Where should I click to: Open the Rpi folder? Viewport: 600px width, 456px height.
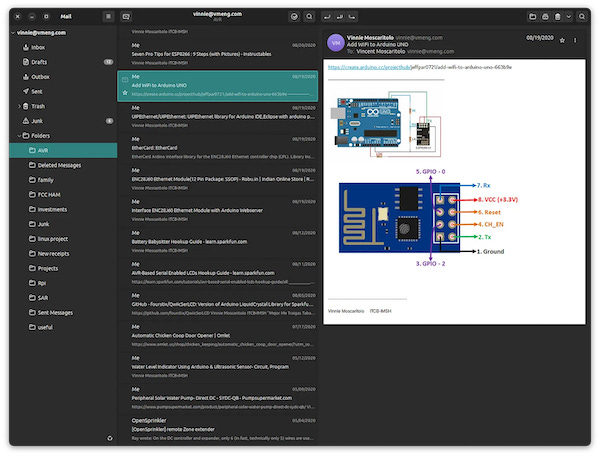(63, 283)
